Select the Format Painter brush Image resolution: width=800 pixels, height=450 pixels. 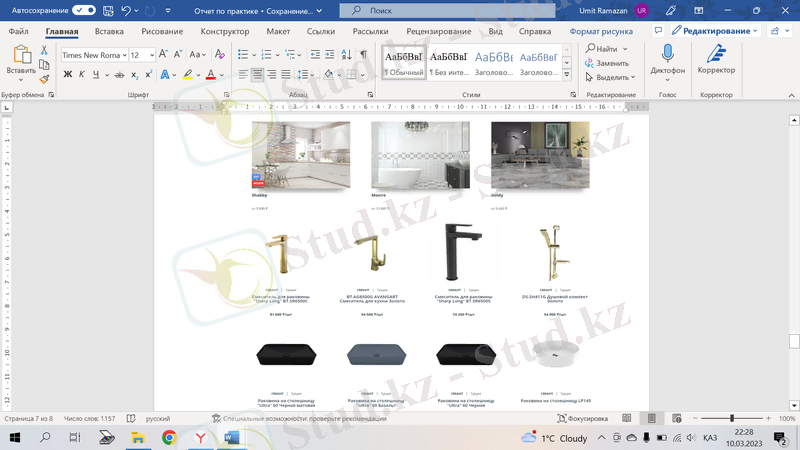[x=44, y=79]
